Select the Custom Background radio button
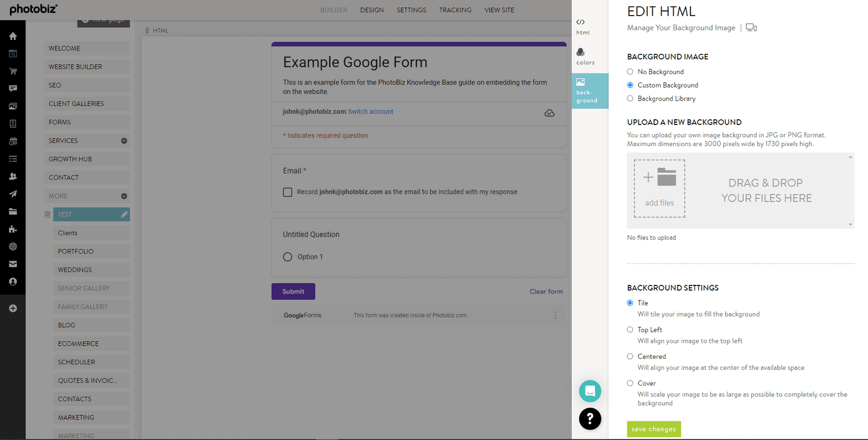 click(x=630, y=85)
